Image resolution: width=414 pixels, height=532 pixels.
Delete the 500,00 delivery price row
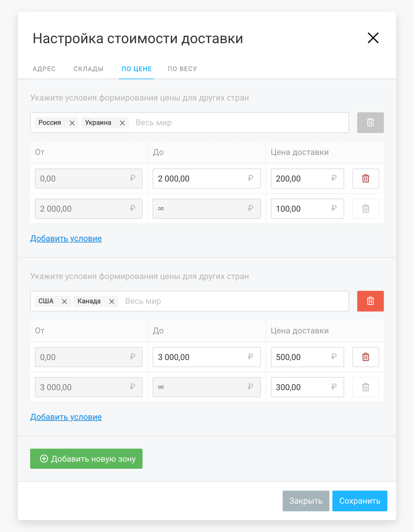pyautogui.click(x=365, y=357)
